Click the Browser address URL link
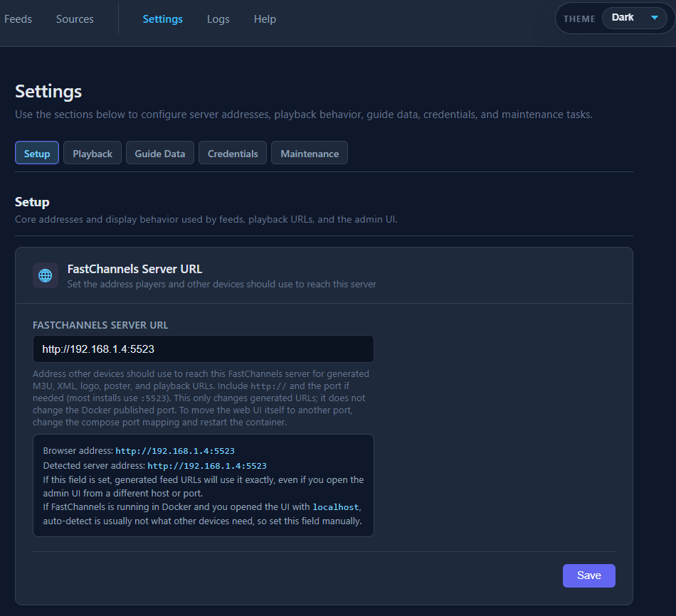This screenshot has height=616, width=676. [175, 451]
